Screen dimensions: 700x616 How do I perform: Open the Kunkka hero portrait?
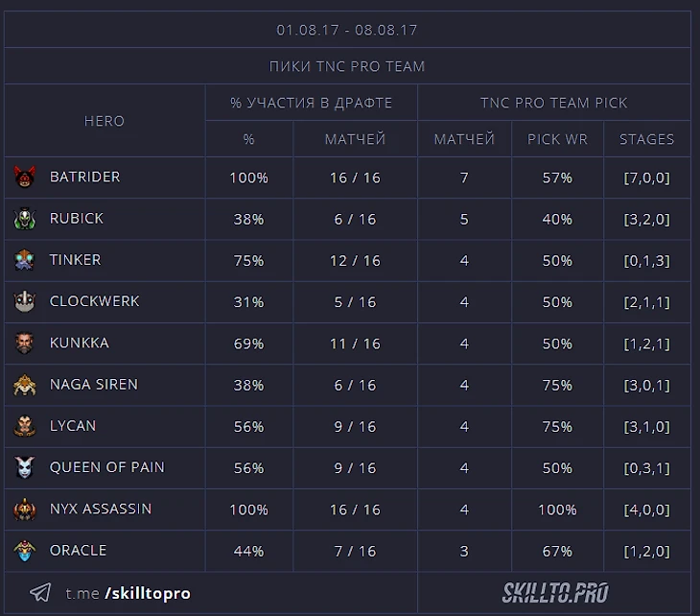(x=25, y=343)
